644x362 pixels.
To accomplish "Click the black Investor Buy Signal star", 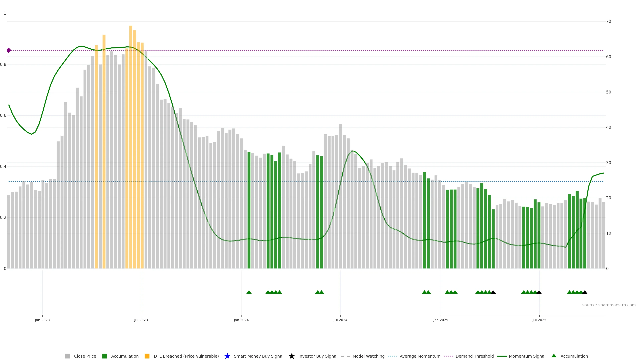I will [292, 356].
